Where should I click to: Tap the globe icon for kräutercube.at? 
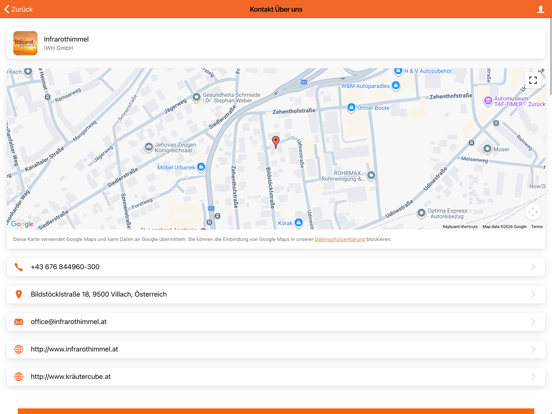tap(19, 377)
